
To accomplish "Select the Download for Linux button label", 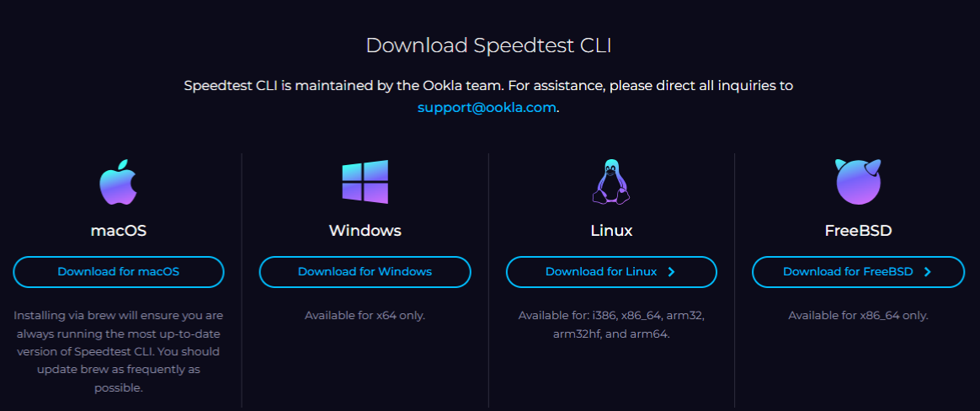I will [x=600, y=272].
